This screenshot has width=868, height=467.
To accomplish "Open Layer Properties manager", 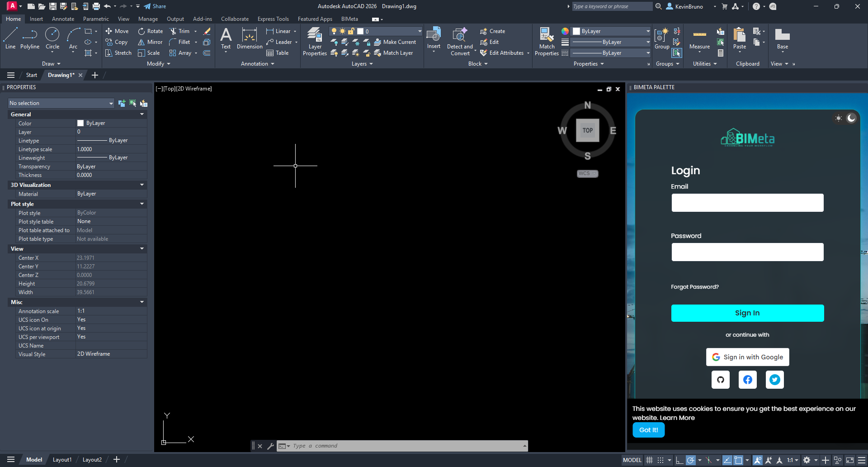I will (x=315, y=41).
